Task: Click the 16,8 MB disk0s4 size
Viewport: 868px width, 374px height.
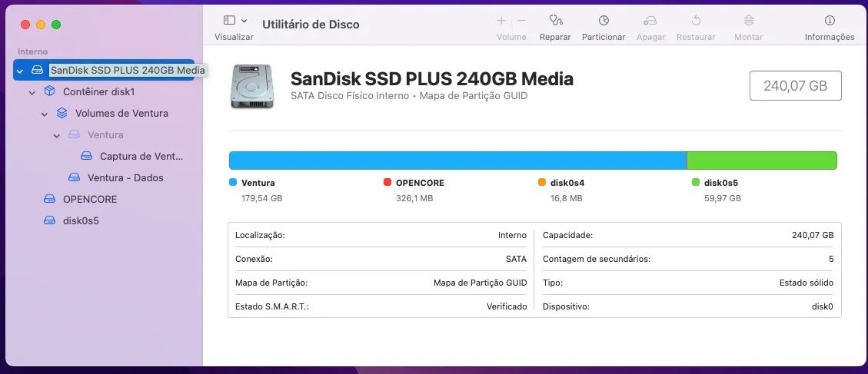Action: [567, 198]
